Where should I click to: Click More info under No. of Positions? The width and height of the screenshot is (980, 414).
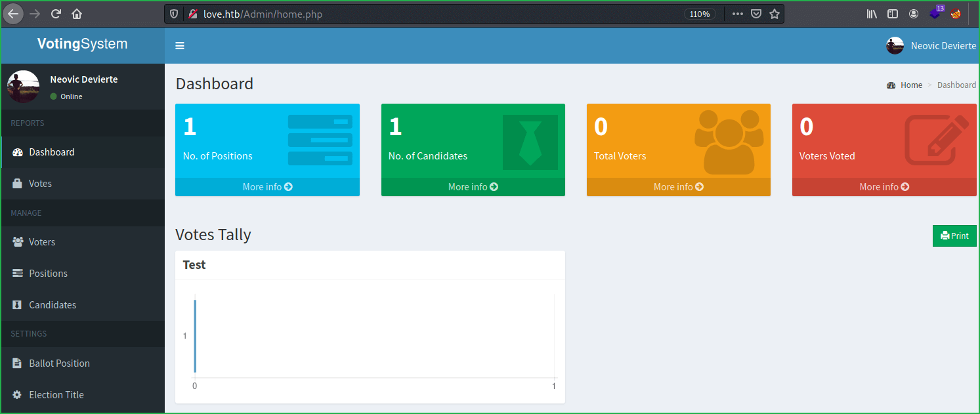(267, 187)
